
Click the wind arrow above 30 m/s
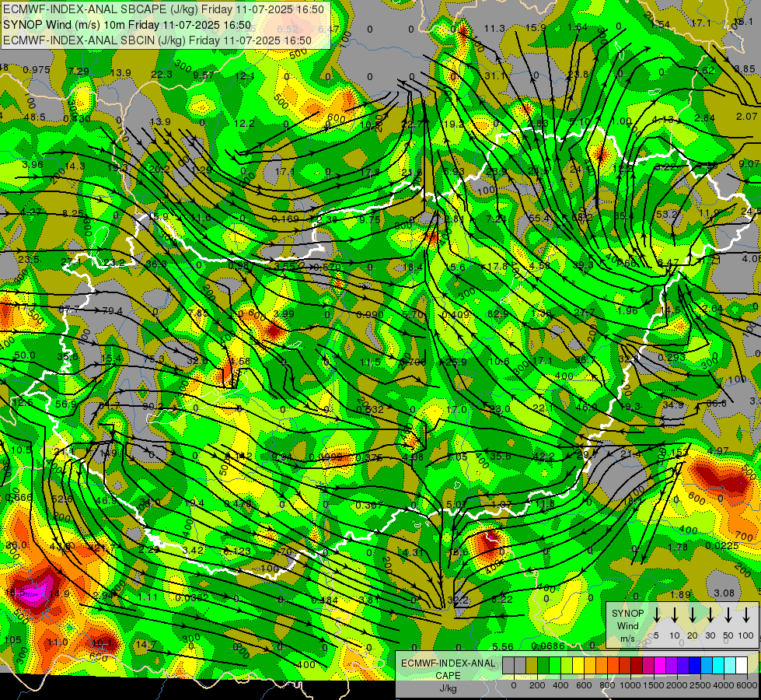pyautogui.click(x=710, y=615)
